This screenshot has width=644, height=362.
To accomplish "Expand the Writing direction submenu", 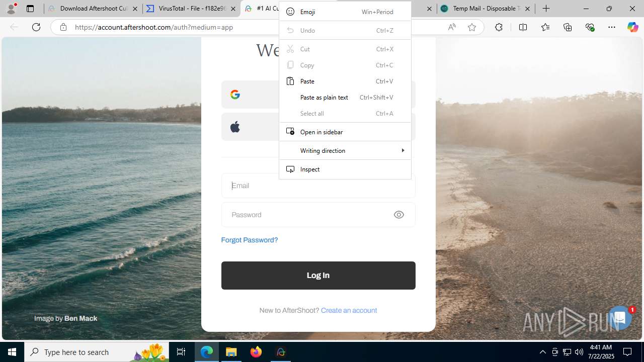I will [x=345, y=150].
